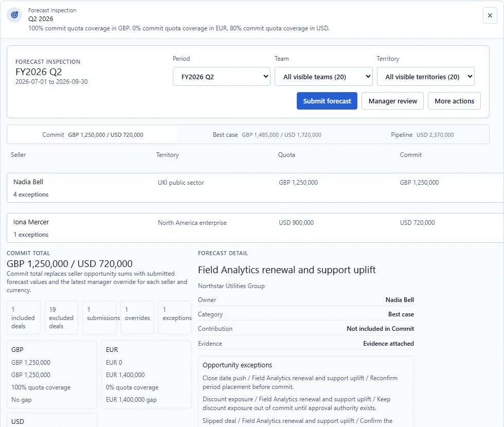
Task: Click the GBP currency card
Action: point(52,375)
